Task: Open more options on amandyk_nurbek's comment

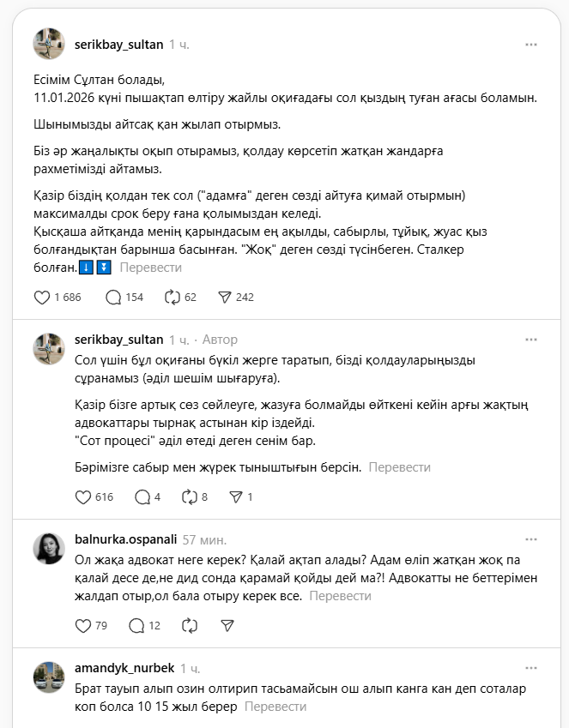Action: coord(531,668)
